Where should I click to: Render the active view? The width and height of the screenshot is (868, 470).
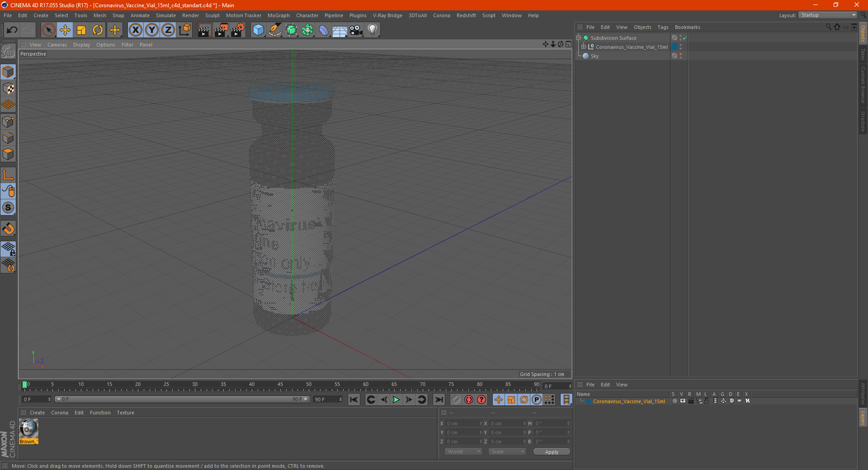[x=204, y=30]
